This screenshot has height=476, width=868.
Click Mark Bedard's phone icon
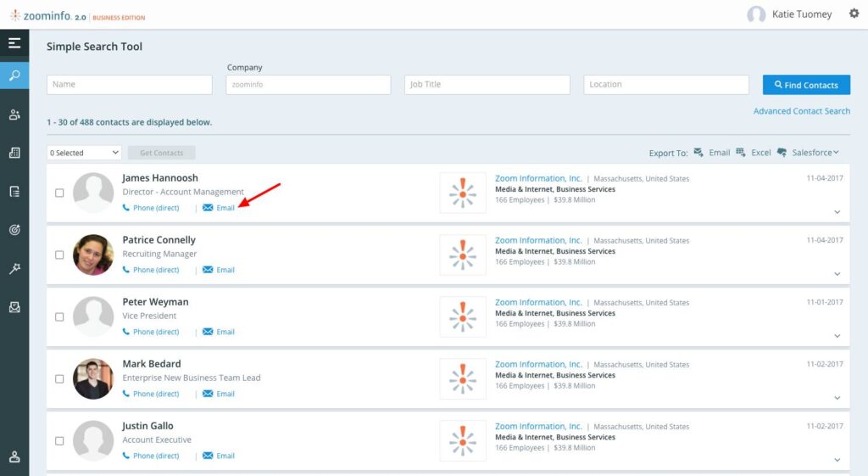click(x=126, y=394)
